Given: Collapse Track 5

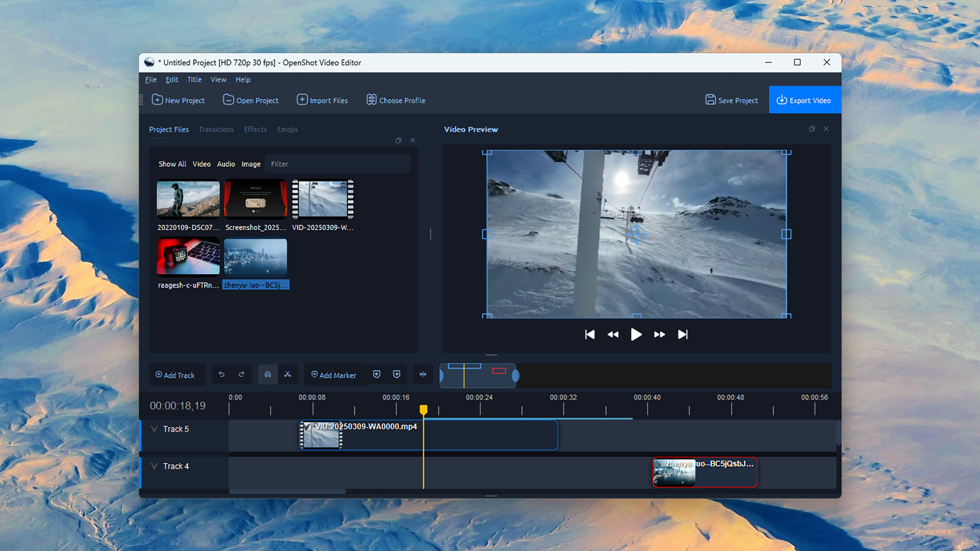Looking at the screenshot, I should coord(154,429).
